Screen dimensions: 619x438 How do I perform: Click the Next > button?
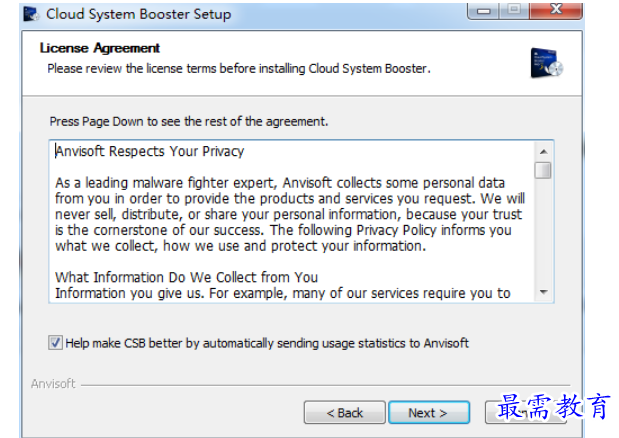pos(429,413)
